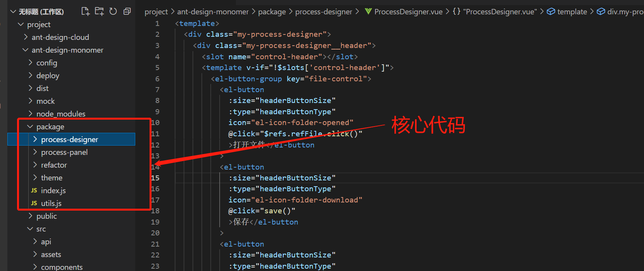
Task: Click the icon="el-icon-folder-download" line
Action: tap(295, 200)
